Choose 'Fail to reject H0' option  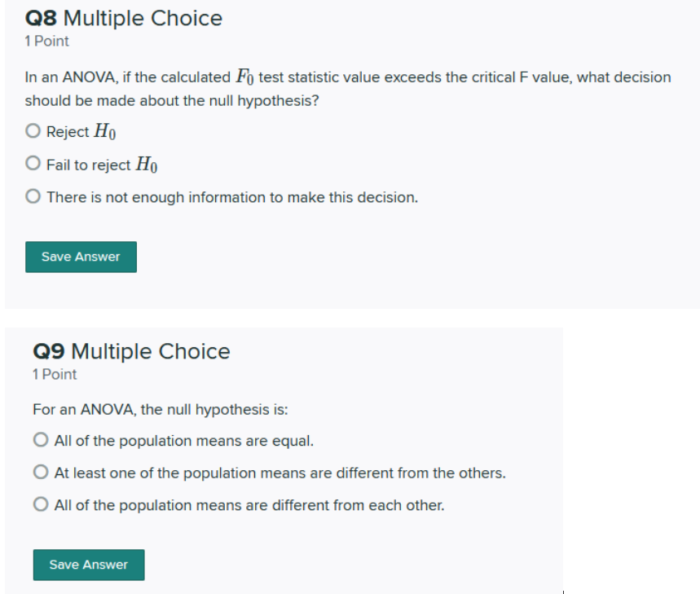(x=33, y=163)
